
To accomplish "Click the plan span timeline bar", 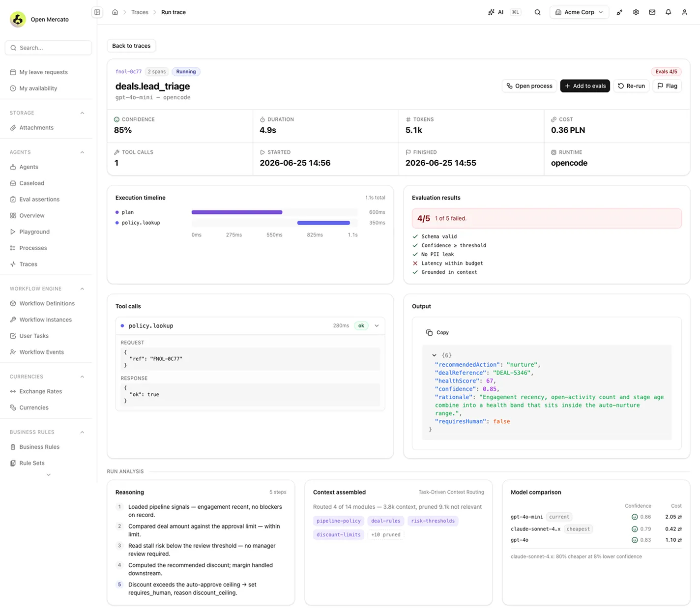I will click(x=237, y=212).
